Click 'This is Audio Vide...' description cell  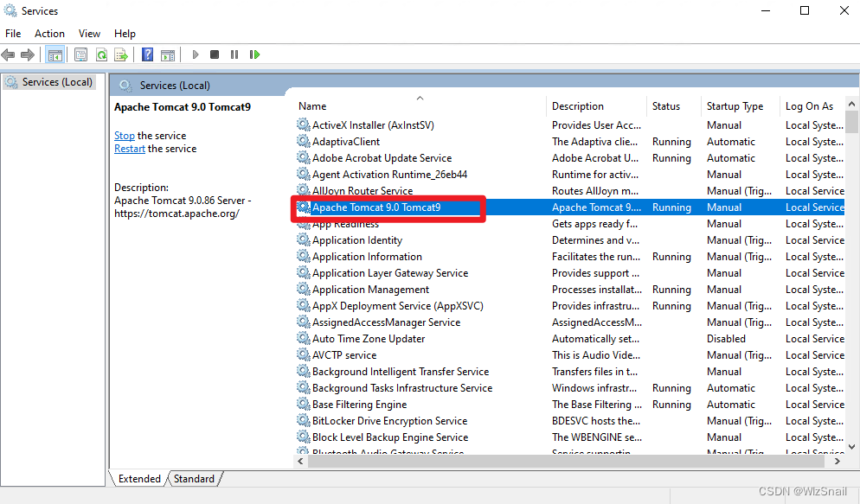595,355
